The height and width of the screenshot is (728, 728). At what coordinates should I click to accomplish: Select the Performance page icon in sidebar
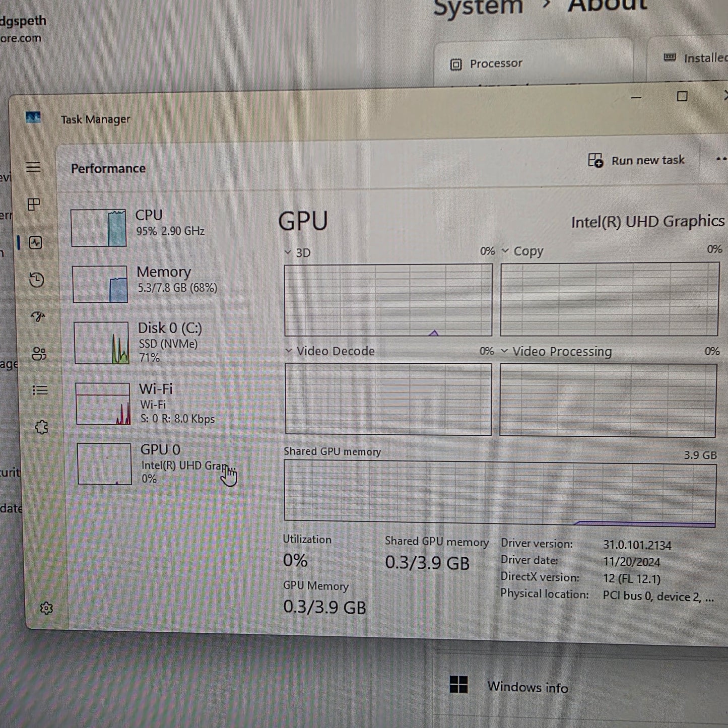pyautogui.click(x=35, y=243)
